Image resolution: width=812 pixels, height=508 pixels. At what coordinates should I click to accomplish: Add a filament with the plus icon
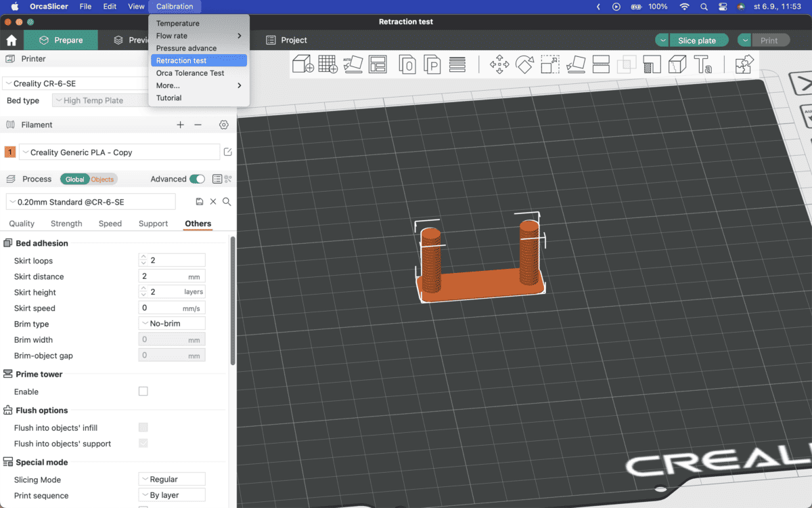coord(180,125)
